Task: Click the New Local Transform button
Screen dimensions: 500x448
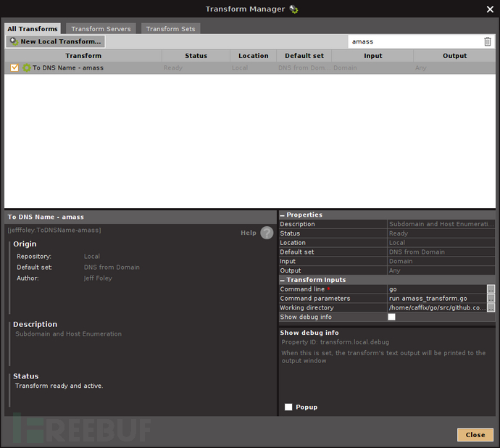Action: click(56, 41)
